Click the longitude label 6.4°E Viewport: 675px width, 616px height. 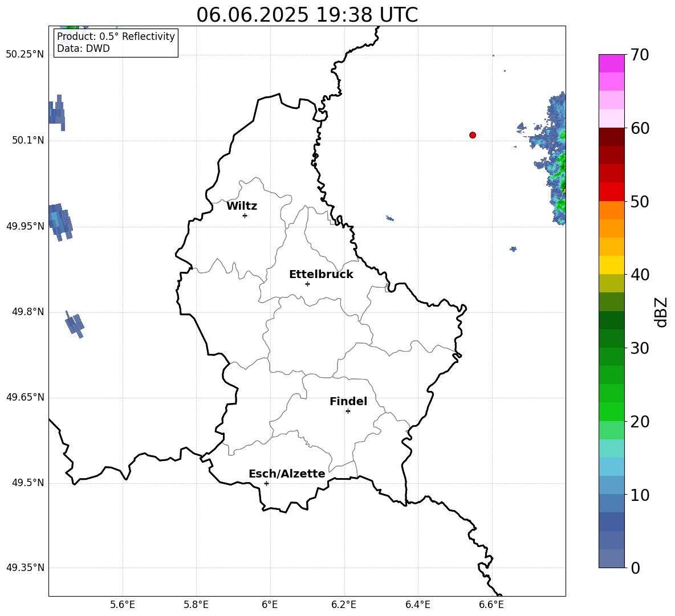417,605
